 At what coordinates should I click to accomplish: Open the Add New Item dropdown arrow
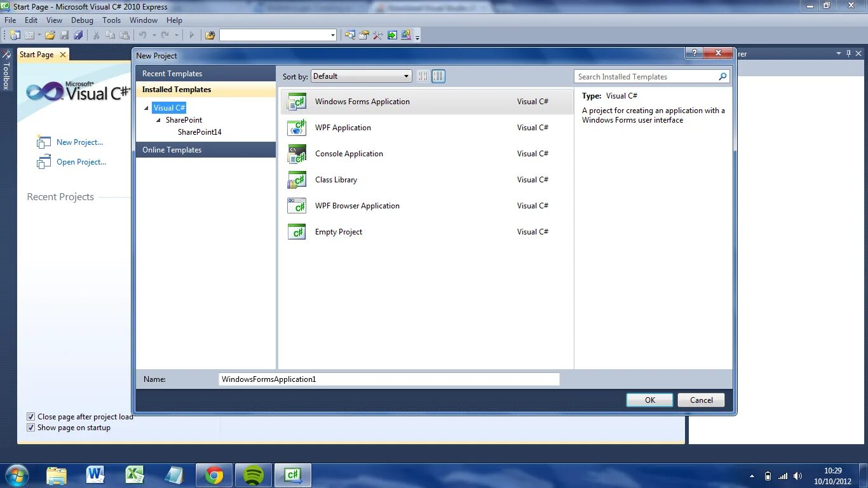(39, 36)
